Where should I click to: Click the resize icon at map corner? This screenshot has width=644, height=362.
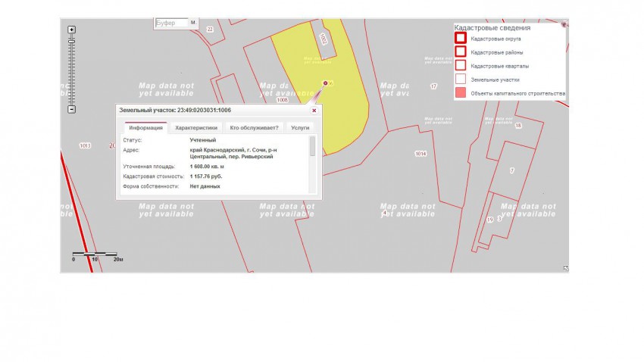565,268
